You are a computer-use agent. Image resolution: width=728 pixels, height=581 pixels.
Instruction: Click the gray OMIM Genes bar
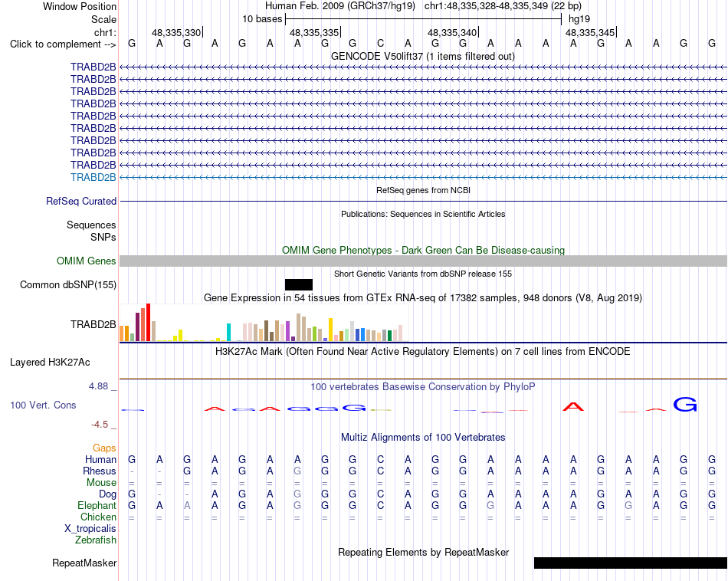(423, 261)
